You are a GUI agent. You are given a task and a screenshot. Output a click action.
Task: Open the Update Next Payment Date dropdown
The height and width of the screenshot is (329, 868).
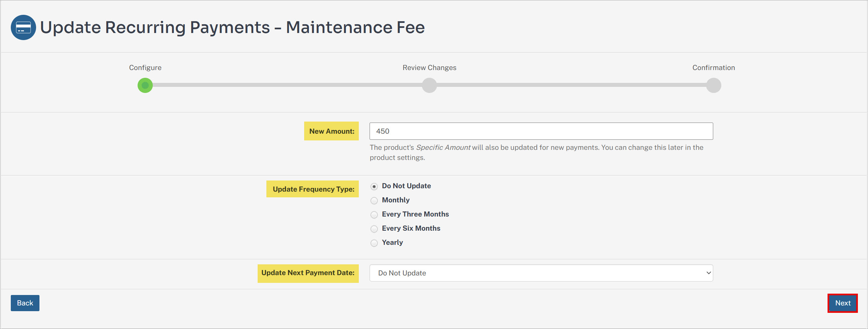541,273
